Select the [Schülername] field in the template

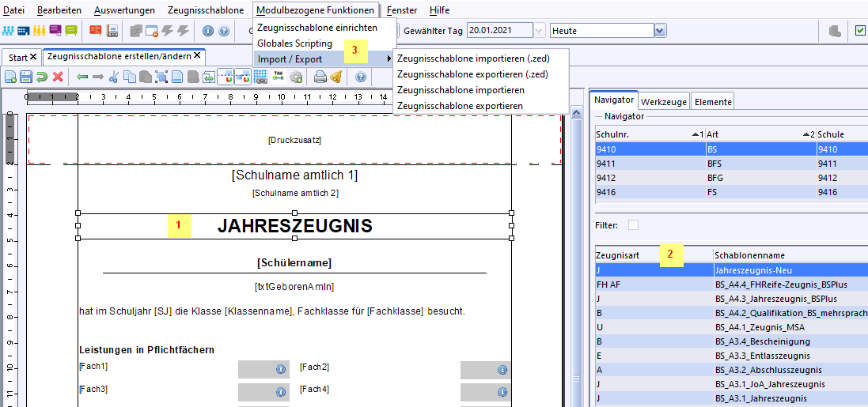(x=294, y=263)
